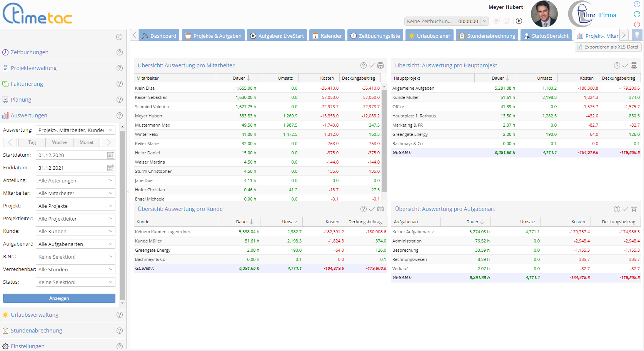The image size is (644, 351).
Task: Print the Auswertung pro Aufgabenart panel
Action: pos(634,209)
